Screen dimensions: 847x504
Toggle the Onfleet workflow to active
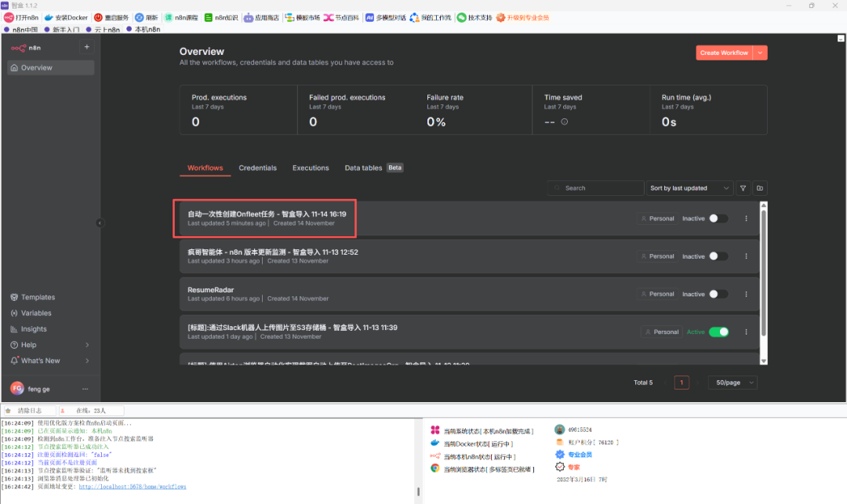coord(718,219)
